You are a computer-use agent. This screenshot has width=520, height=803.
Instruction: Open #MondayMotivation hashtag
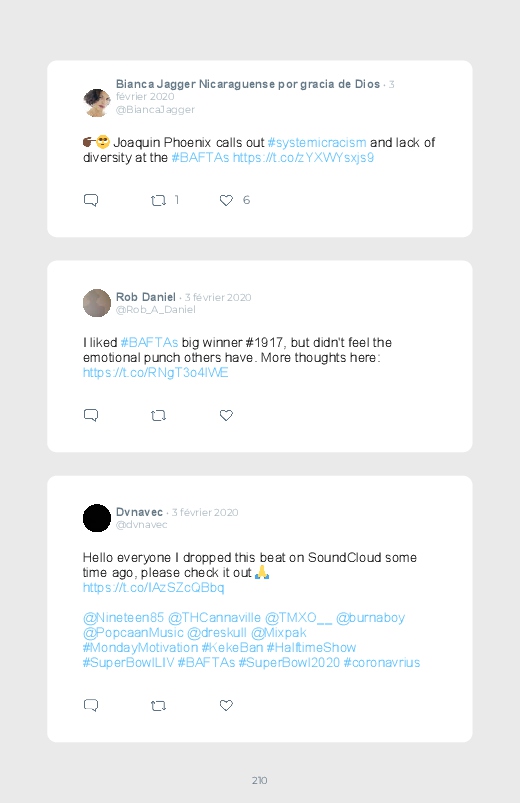(140, 647)
